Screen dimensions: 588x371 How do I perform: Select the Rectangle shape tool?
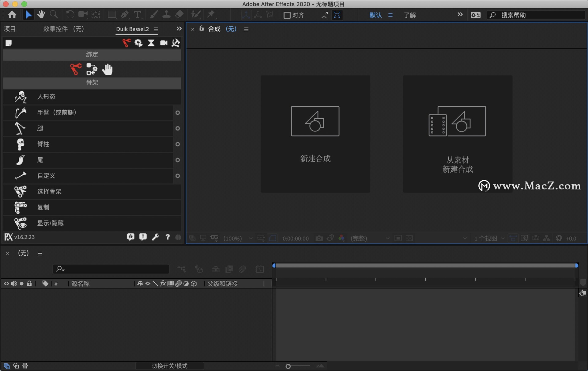coord(112,15)
